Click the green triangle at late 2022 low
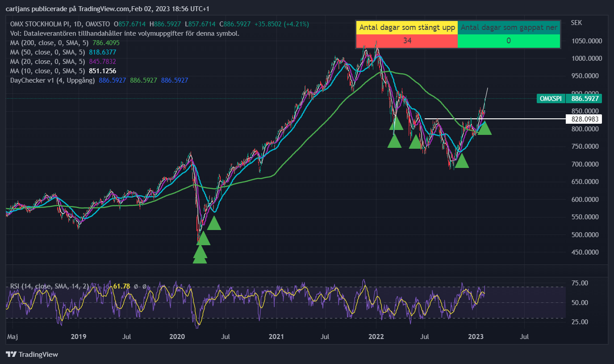Screen dimensions: 614x364 tap(462, 160)
